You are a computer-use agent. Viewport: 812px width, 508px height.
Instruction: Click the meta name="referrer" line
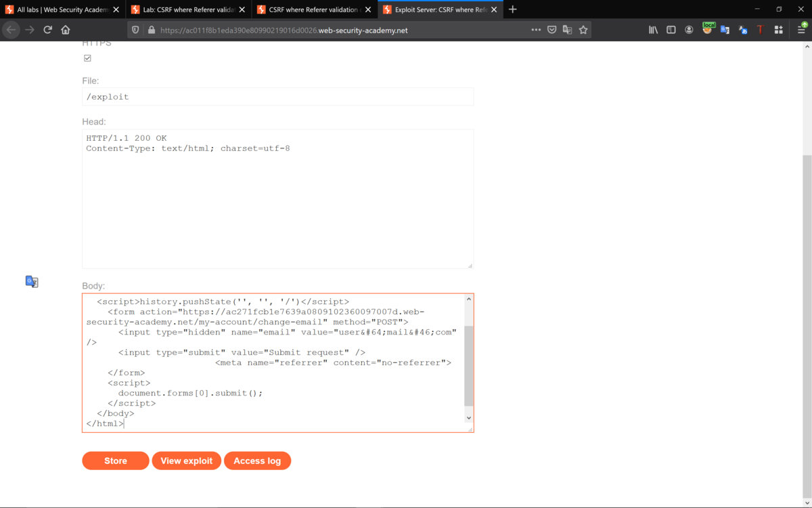333,363
